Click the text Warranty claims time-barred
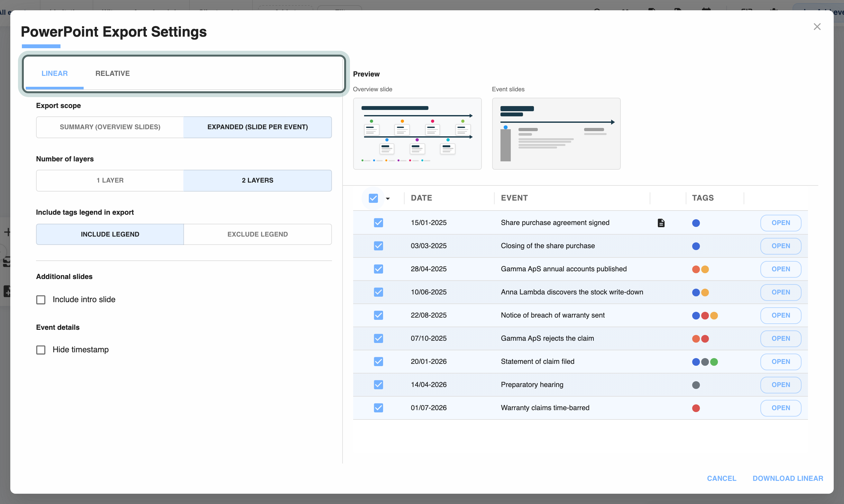The height and width of the screenshot is (504, 844). [x=545, y=408]
